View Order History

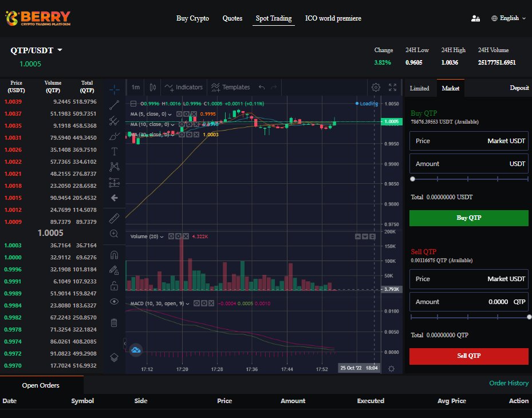(x=509, y=383)
